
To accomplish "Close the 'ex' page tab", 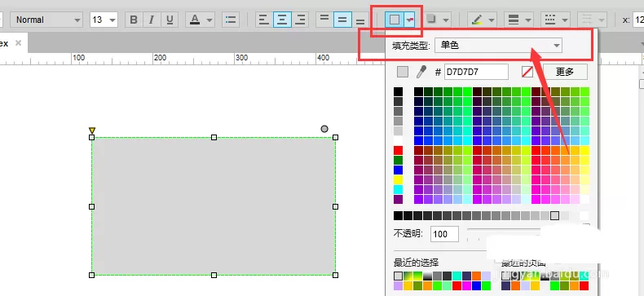I will tap(18, 42).
